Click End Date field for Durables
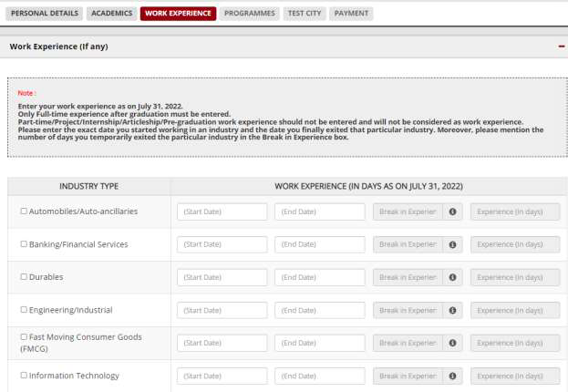This screenshot has width=568, height=392. pos(320,277)
